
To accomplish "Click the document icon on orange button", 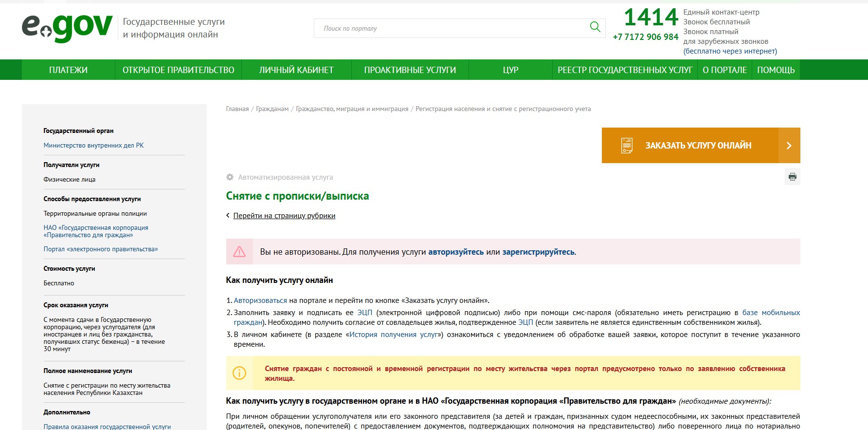I will (627, 146).
